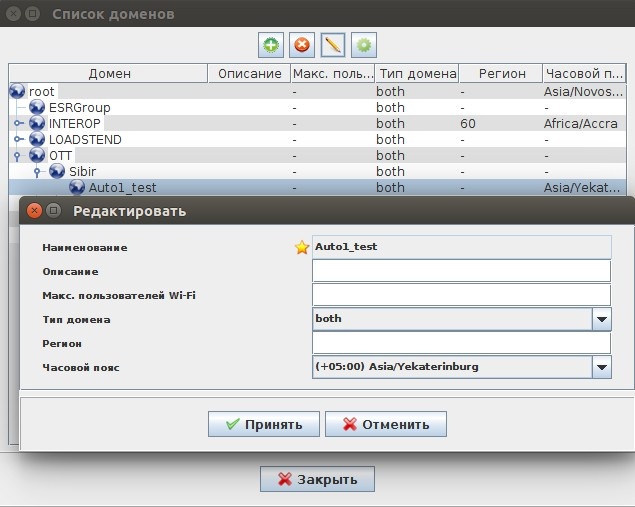Click the Макс. пользователей Wi-Fi field
The image size is (635, 507).
[x=460, y=295]
